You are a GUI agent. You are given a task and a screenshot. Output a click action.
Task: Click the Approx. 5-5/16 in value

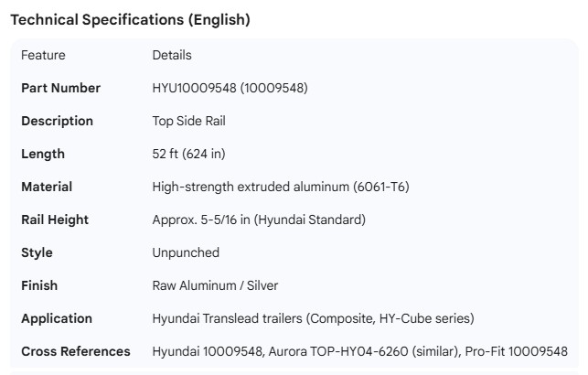pyautogui.click(x=259, y=220)
